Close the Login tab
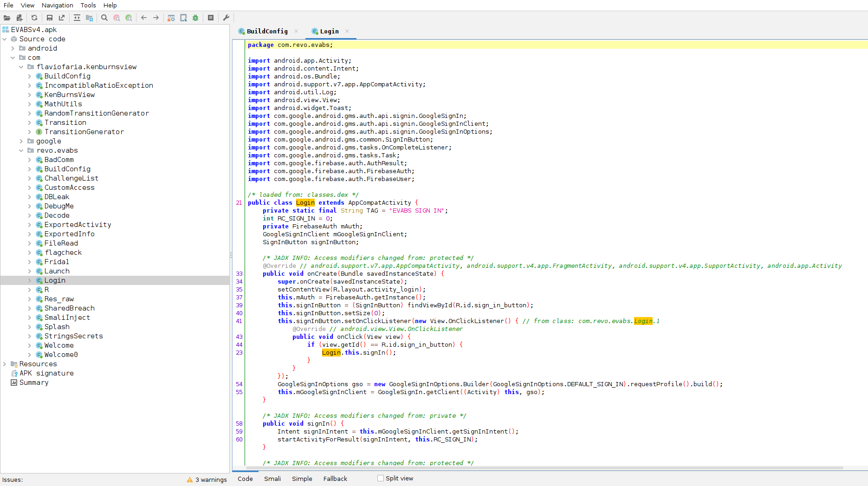Image resolution: width=868 pixels, height=486 pixels. (x=347, y=31)
